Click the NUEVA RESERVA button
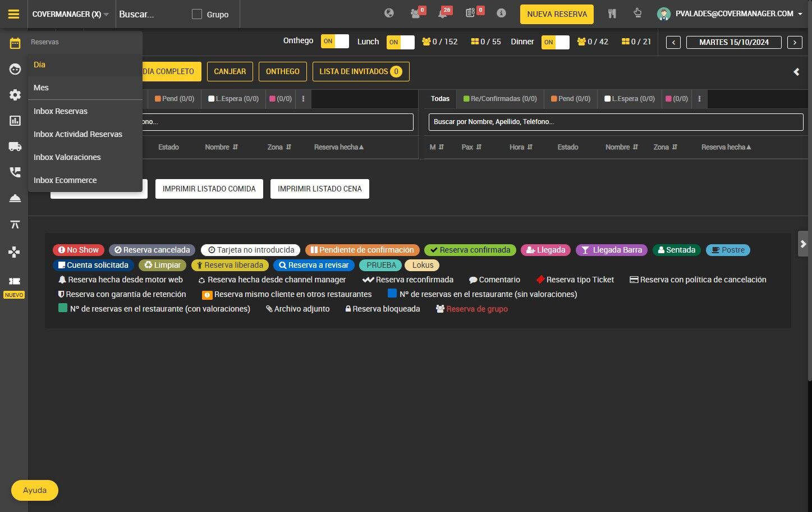The height and width of the screenshot is (512, 812). 557,14
